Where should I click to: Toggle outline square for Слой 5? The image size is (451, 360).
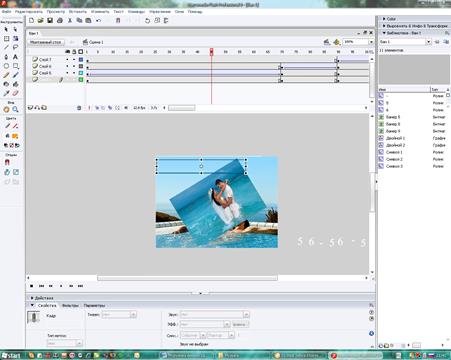(x=81, y=73)
